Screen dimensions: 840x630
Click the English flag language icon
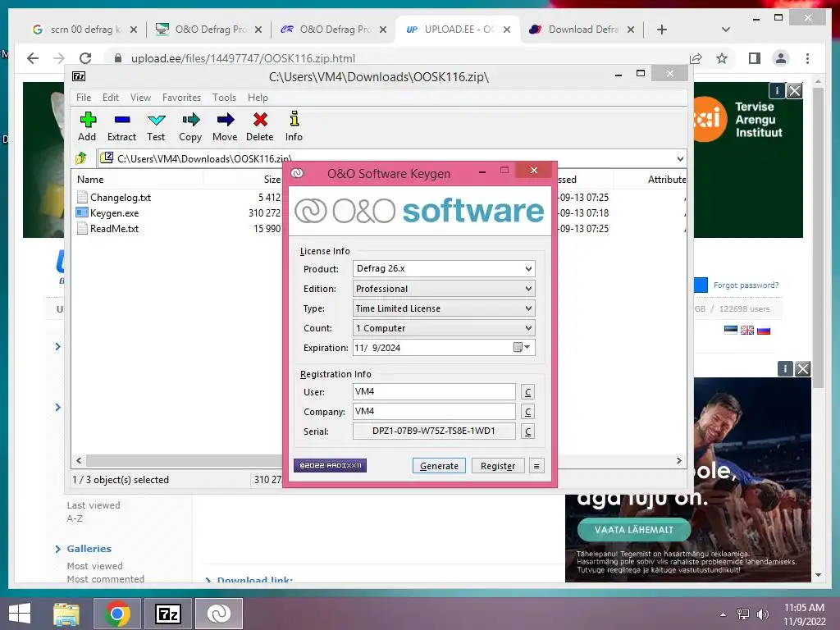coord(747,330)
